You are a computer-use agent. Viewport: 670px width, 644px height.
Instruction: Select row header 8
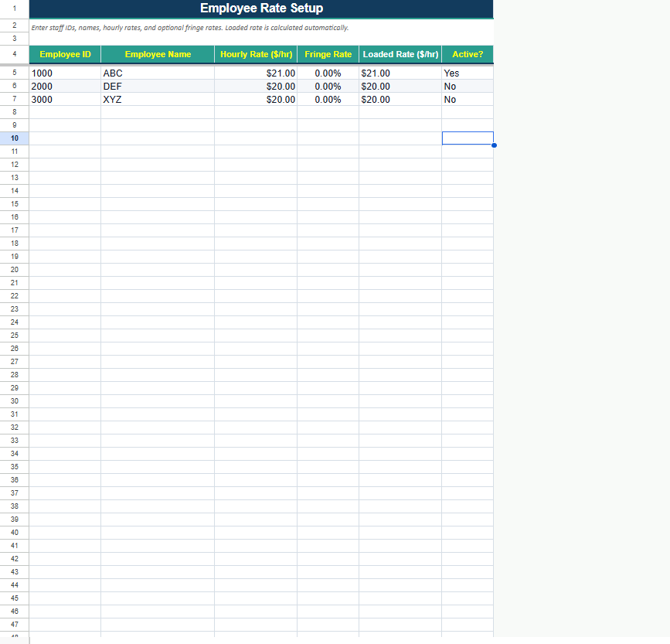[x=15, y=112]
